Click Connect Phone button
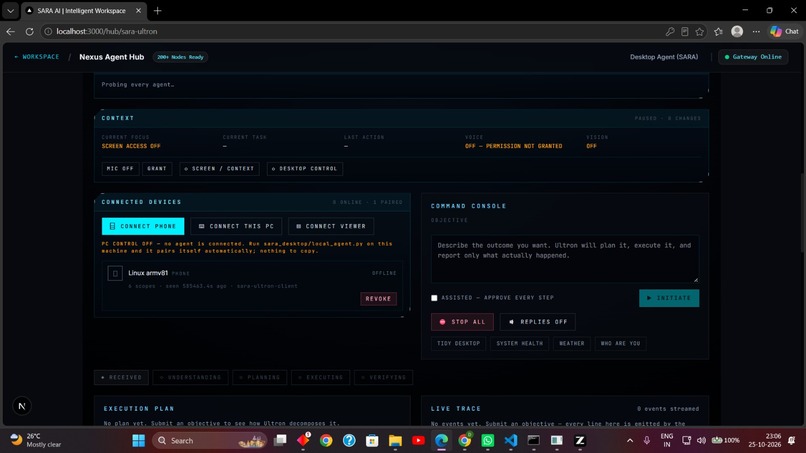Screen dimensions: 806x453 143,226
